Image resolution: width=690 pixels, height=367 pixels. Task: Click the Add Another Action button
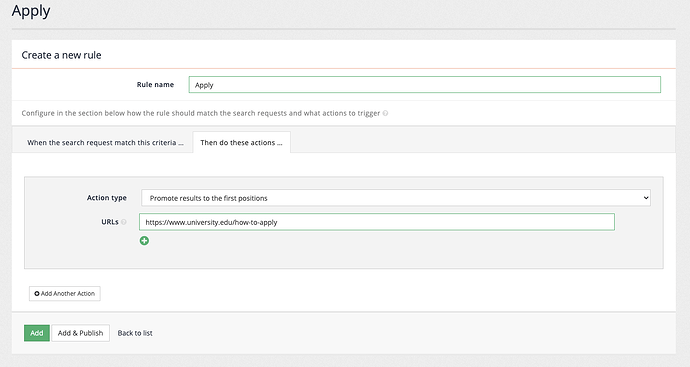(65, 294)
